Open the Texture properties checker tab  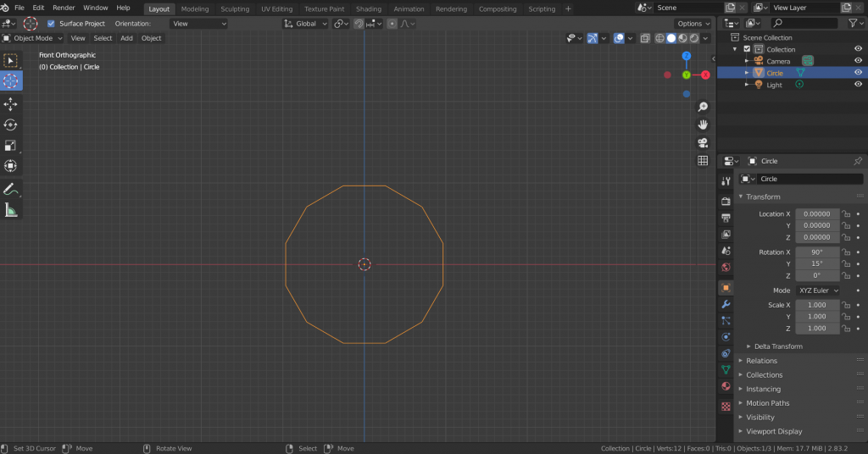(x=726, y=407)
